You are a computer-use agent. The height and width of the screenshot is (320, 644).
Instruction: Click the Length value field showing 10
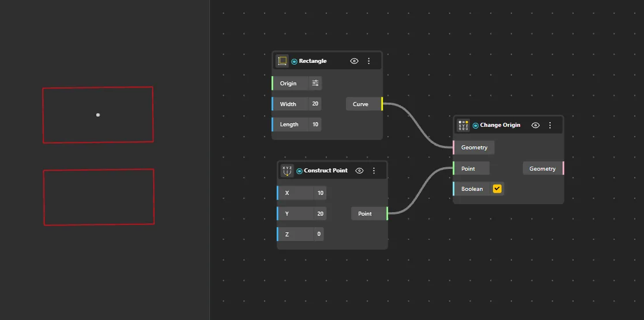(x=315, y=125)
